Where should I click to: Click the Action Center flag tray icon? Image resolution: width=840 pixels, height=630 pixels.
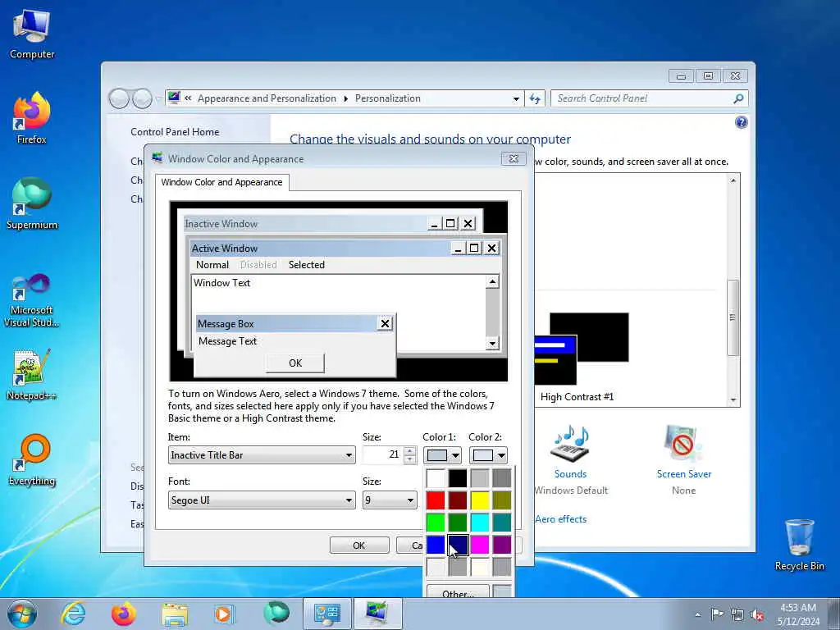(717, 614)
